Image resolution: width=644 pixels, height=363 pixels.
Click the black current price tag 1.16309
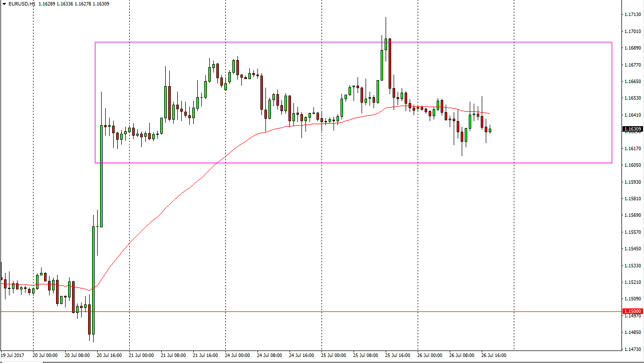tap(631, 129)
